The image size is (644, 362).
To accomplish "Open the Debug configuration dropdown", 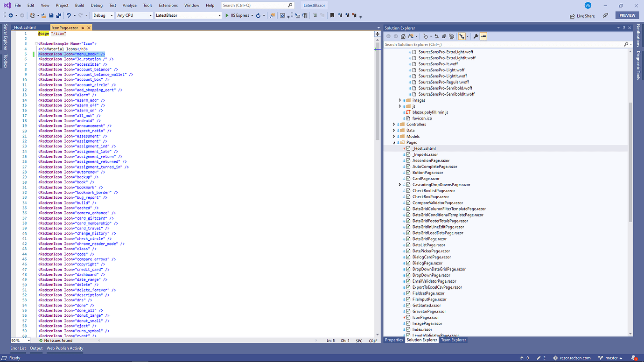I will (103, 15).
